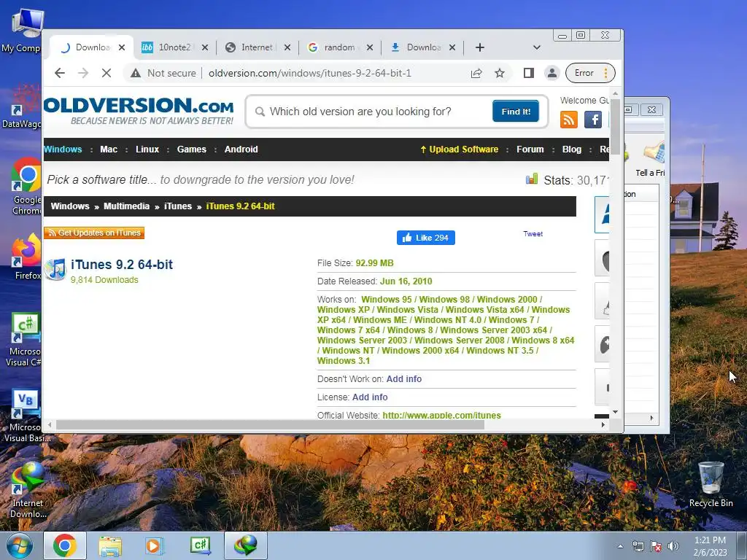Bookmark this page with the star icon
This screenshot has width=747, height=560.
[499, 73]
